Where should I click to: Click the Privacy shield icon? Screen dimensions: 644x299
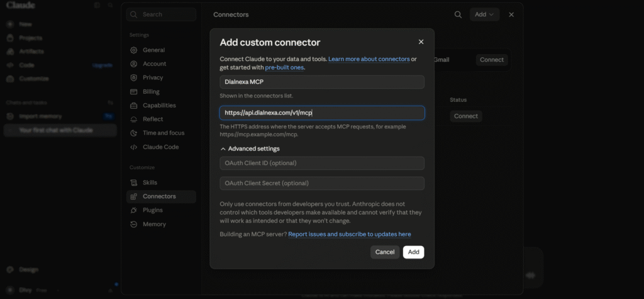tap(133, 77)
